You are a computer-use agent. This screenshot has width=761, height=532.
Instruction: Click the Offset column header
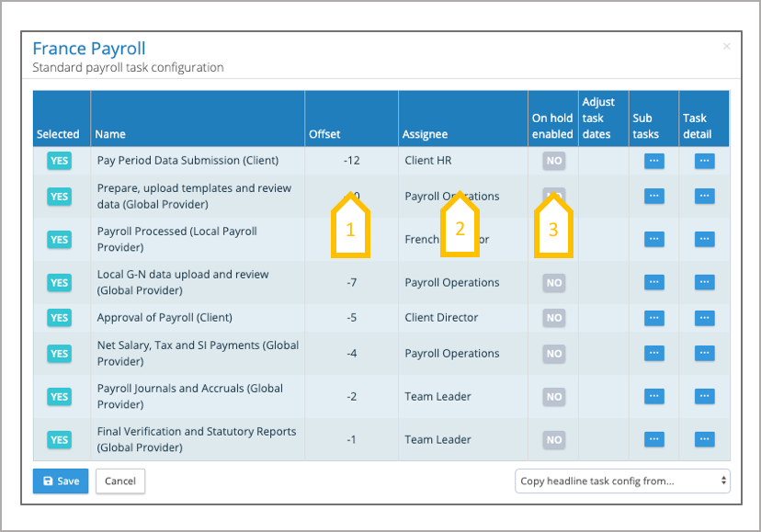tap(324, 134)
